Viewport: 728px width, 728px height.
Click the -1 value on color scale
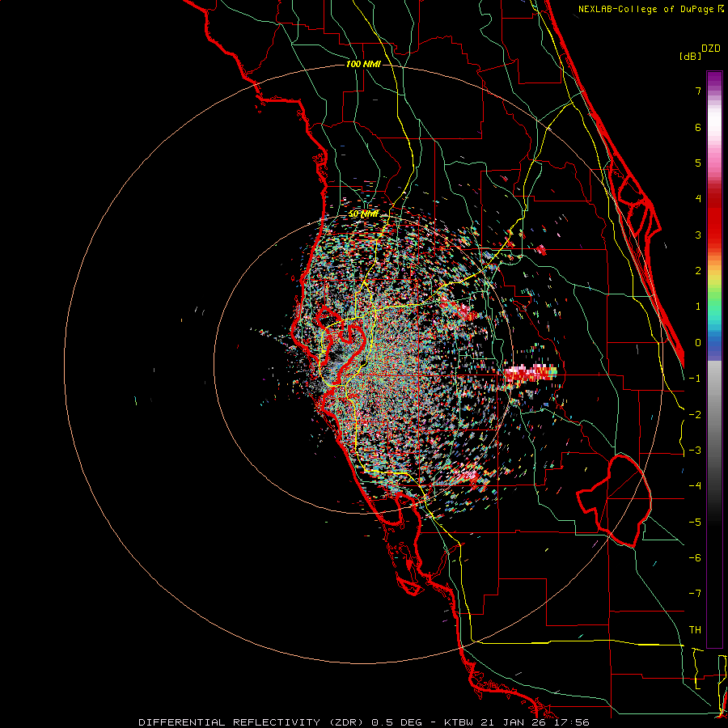[695, 379]
